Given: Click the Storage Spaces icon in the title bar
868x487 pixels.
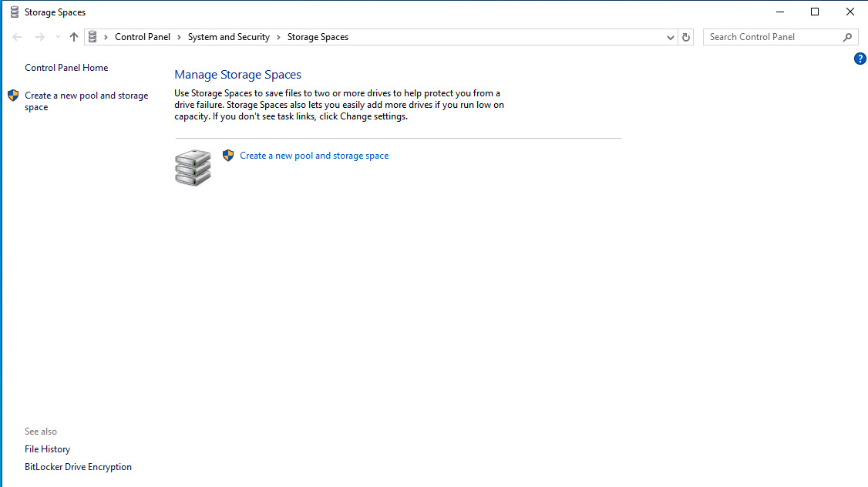Looking at the screenshot, I should click(13, 12).
